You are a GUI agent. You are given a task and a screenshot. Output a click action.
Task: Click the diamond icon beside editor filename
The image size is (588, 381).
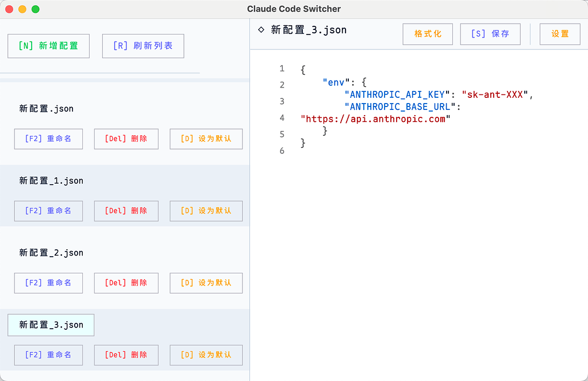click(x=262, y=30)
